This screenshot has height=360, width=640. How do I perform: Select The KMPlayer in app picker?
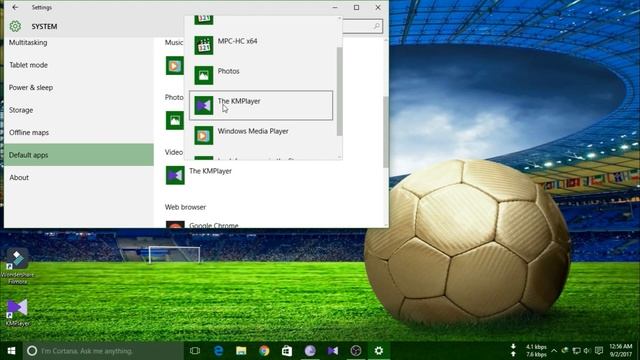pyautogui.click(x=261, y=105)
